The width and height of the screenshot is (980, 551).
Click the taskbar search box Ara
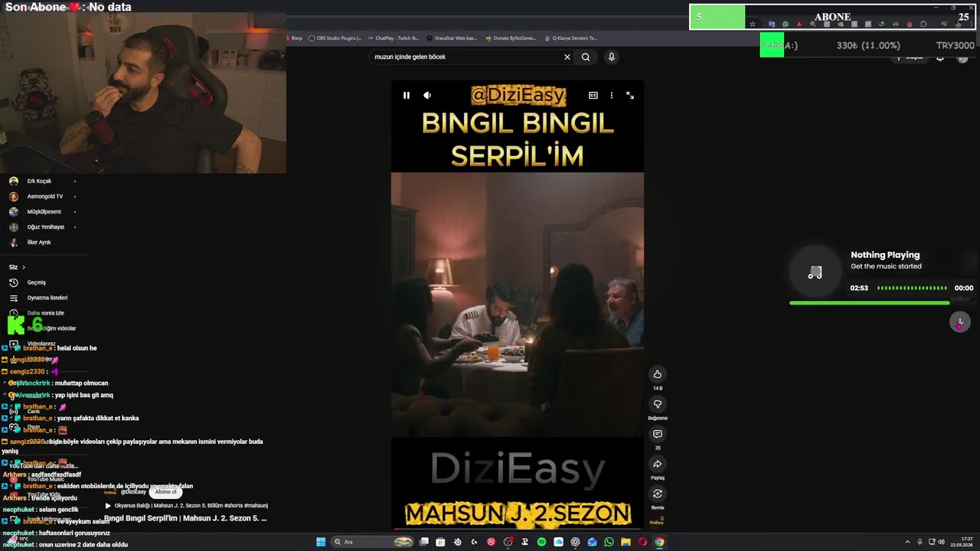coord(374,542)
